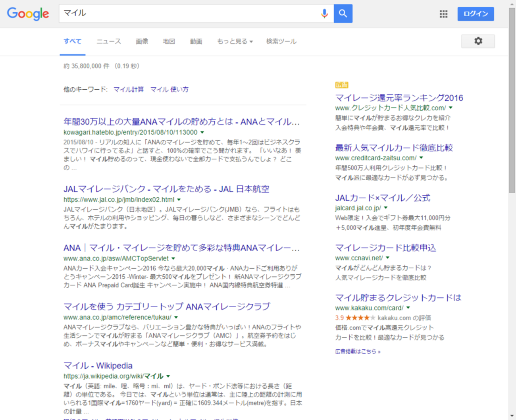Image resolution: width=516 pixels, height=420 pixels.
Task: Click the scrollbar up arrow
Action: click(512, 4)
